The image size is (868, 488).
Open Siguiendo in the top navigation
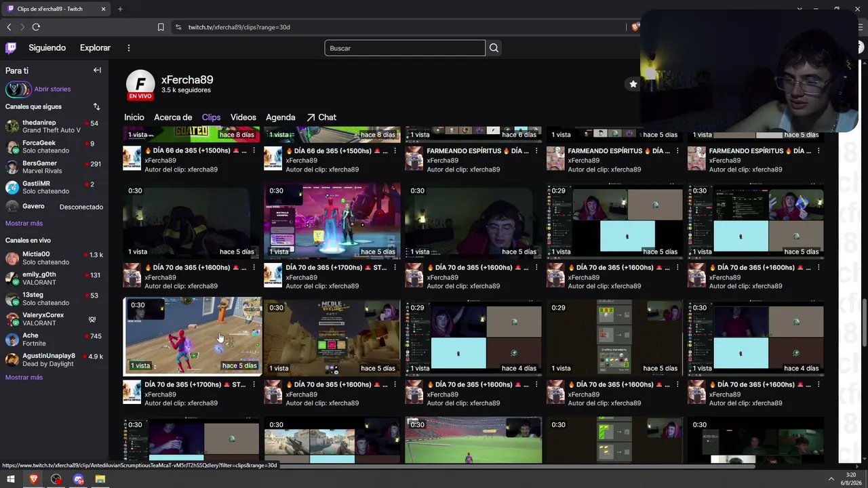coord(47,48)
